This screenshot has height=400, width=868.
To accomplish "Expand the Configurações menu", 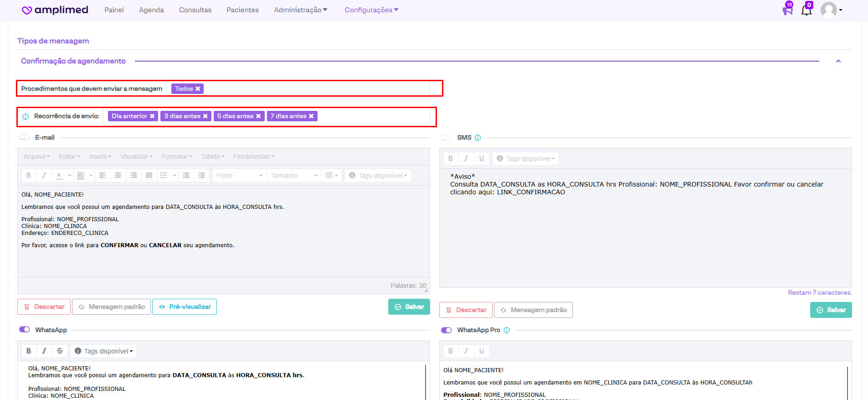I will coord(371,10).
